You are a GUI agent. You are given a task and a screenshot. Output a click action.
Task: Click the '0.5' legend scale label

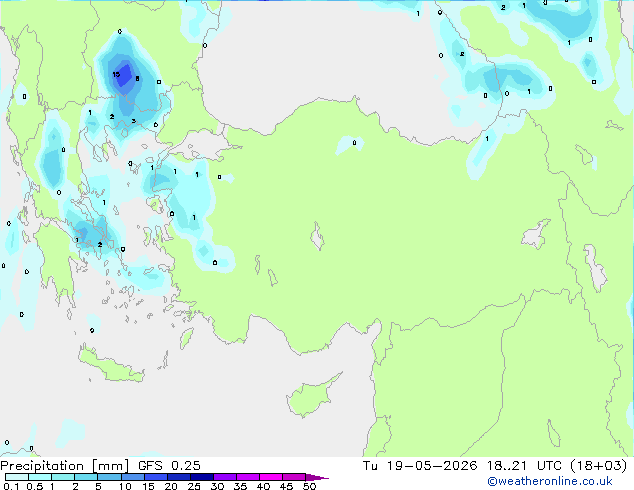35,486
